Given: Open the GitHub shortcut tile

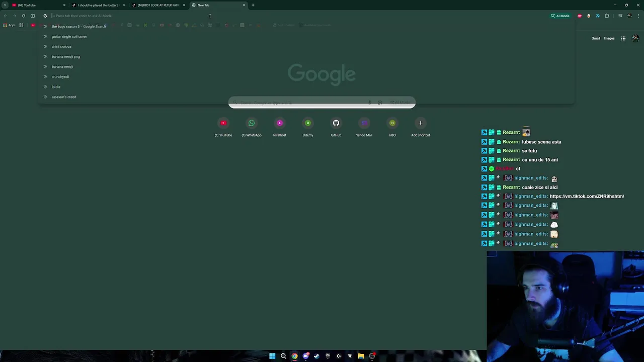Looking at the screenshot, I should coord(336,127).
